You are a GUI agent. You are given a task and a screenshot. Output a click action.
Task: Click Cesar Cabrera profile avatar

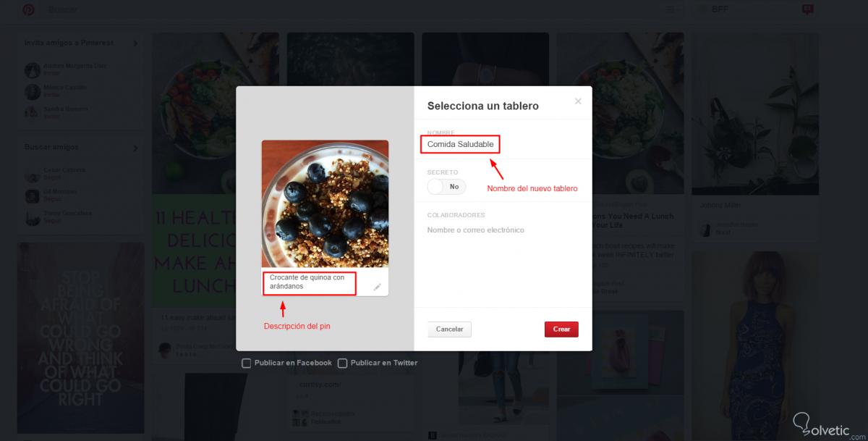(33, 175)
